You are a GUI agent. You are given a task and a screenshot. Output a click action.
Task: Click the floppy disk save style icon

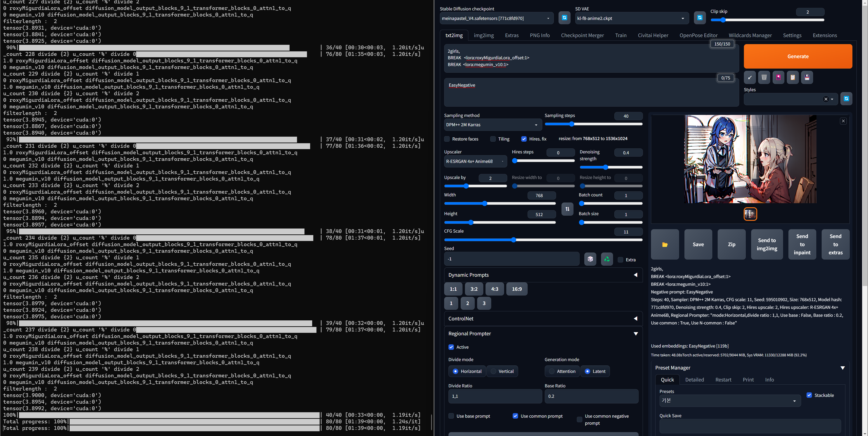[x=807, y=78]
